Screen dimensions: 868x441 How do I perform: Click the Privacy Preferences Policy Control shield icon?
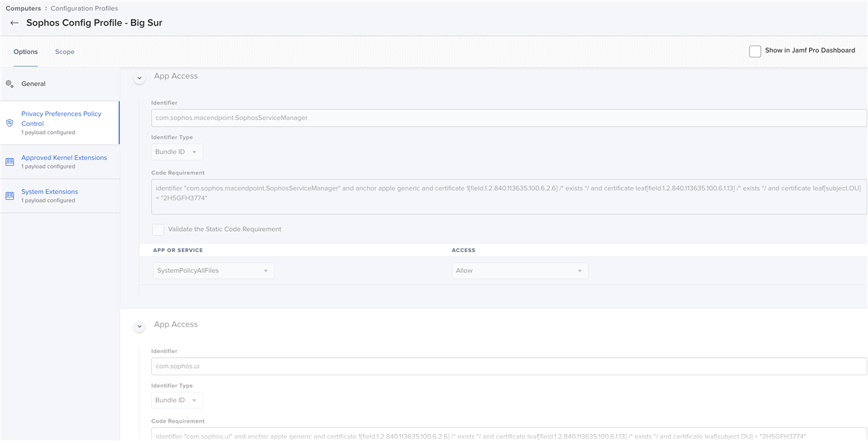pyautogui.click(x=9, y=123)
